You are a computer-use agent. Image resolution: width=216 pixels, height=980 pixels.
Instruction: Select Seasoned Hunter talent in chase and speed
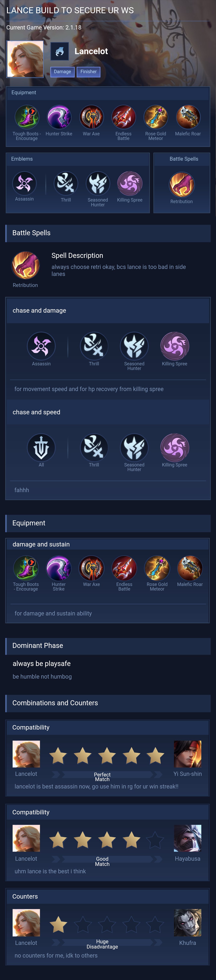pos(134,447)
